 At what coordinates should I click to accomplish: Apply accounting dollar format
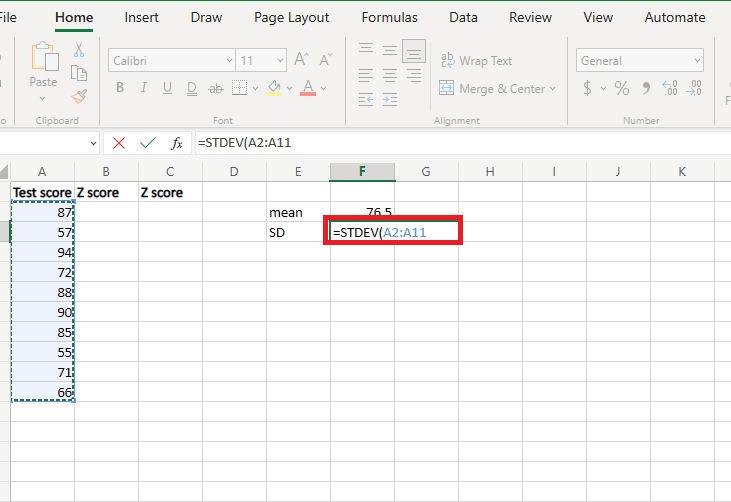(587, 88)
